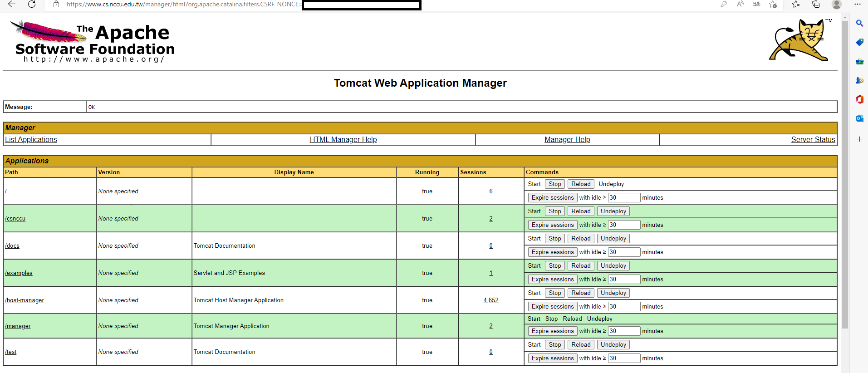This screenshot has width=868, height=373.
Task: Open saved passwords key icon
Action: pos(724,4)
